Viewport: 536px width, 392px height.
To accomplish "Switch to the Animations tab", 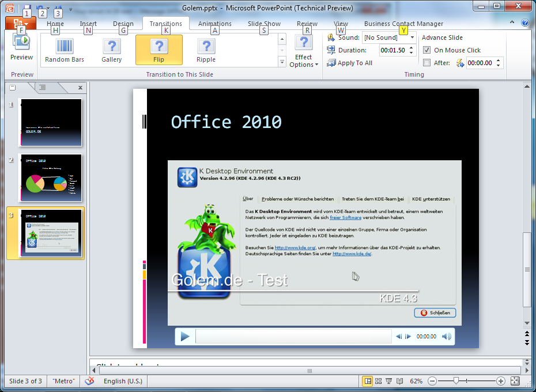I will coord(214,24).
